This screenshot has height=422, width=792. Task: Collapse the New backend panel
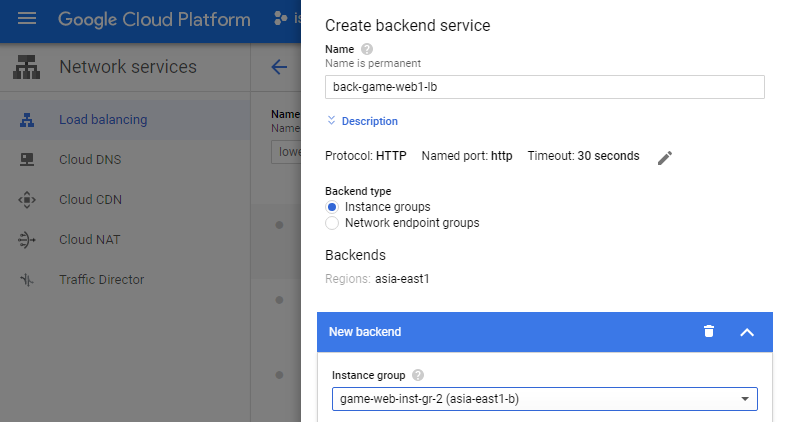(746, 331)
